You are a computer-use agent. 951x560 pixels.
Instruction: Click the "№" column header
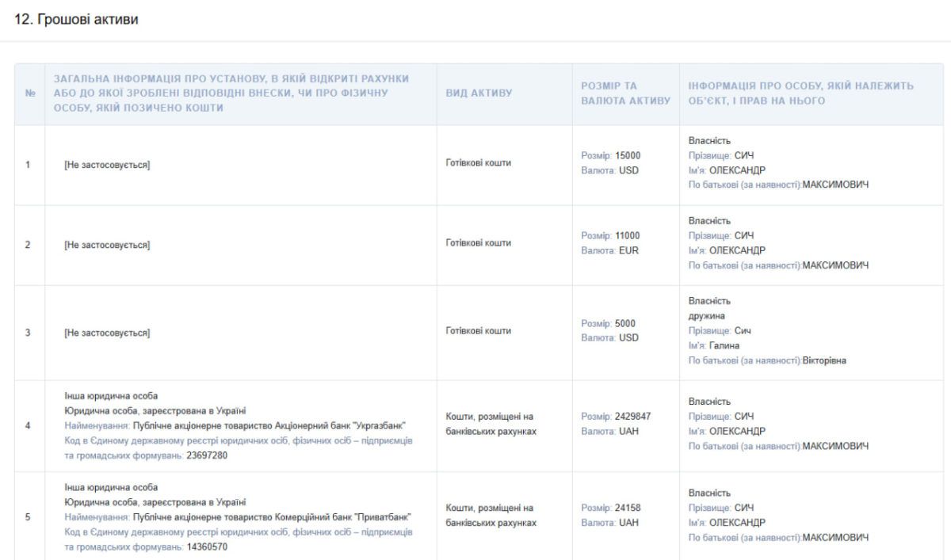point(28,93)
